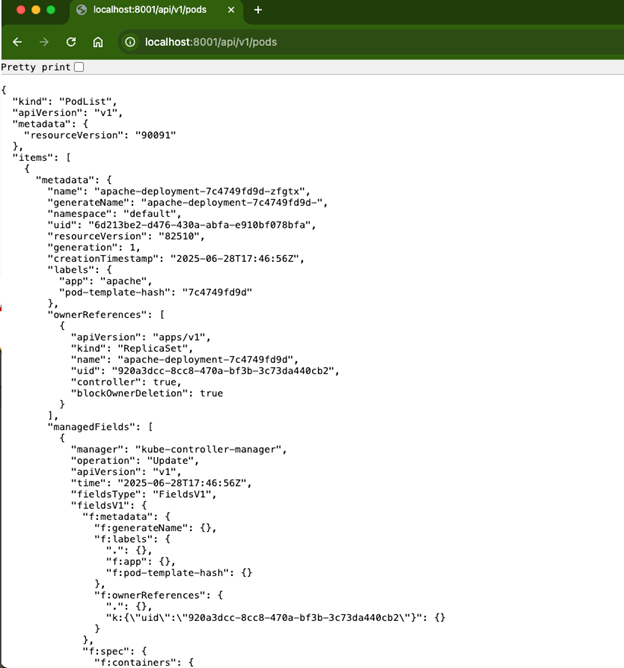Viewport: 624px width, 668px height.
Task: Click "pod-template-hash": "7c4749fd9d" label line
Action: pyautogui.click(x=155, y=292)
